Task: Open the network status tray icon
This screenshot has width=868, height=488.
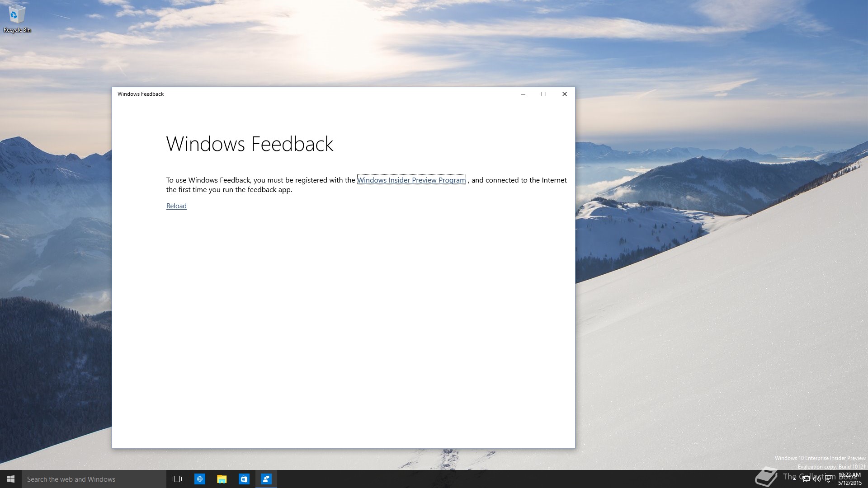Action: [806, 479]
